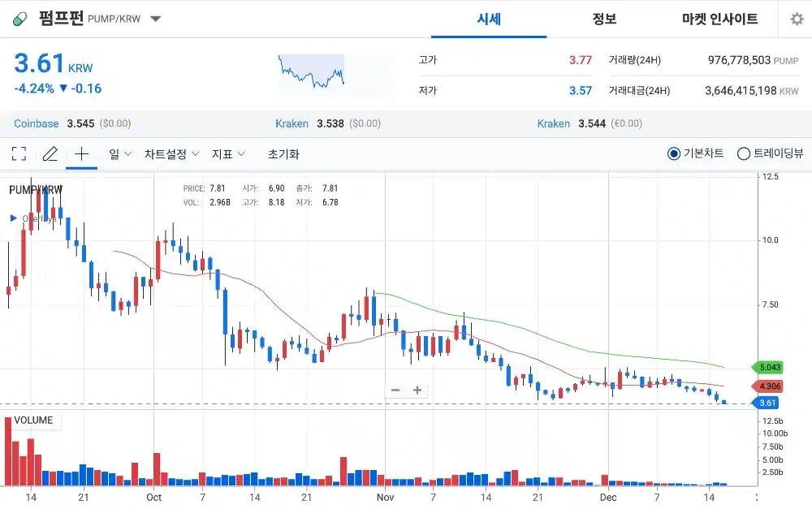Zoom in the chart with plus icon

click(x=417, y=390)
